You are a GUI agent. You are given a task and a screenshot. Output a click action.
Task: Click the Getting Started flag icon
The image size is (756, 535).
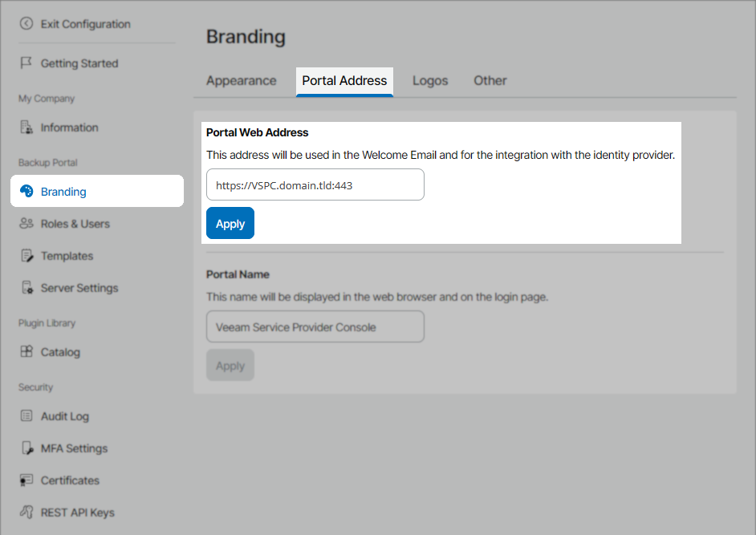pos(26,63)
